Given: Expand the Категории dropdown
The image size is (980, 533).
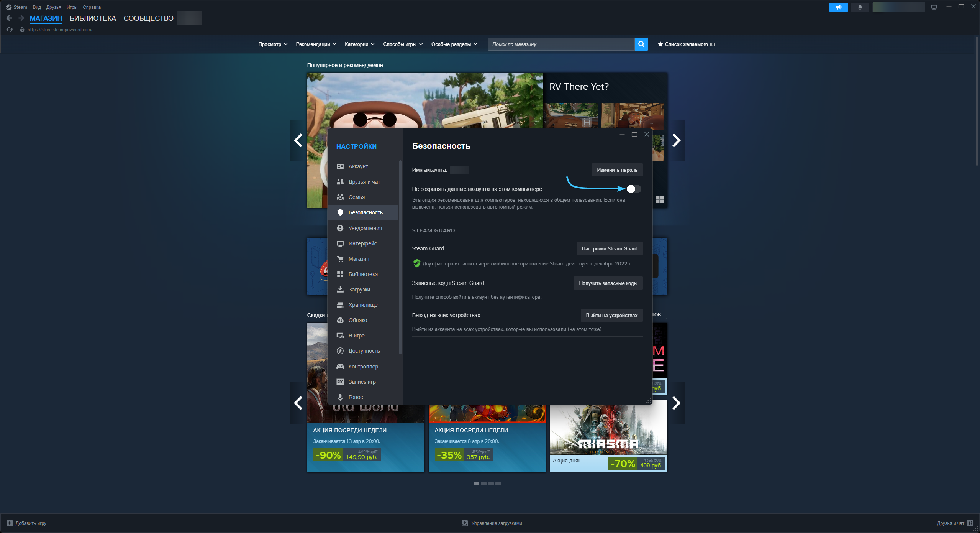Looking at the screenshot, I should pyautogui.click(x=359, y=44).
